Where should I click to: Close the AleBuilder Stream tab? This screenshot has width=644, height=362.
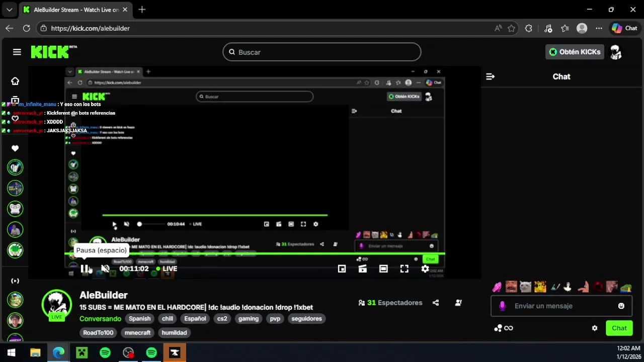(125, 10)
